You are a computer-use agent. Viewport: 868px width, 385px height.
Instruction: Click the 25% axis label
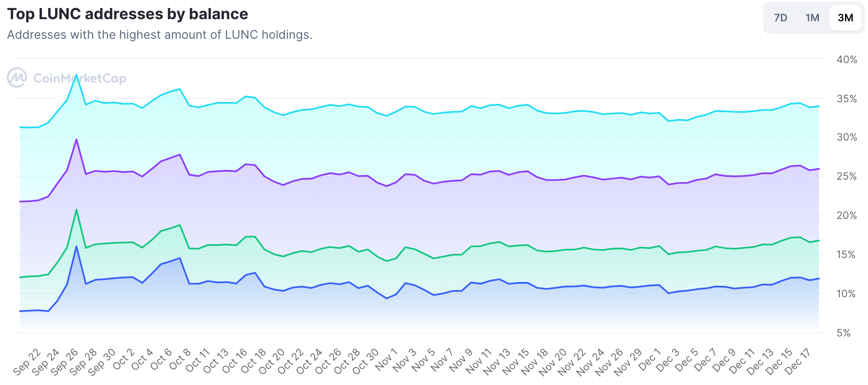[x=847, y=176]
